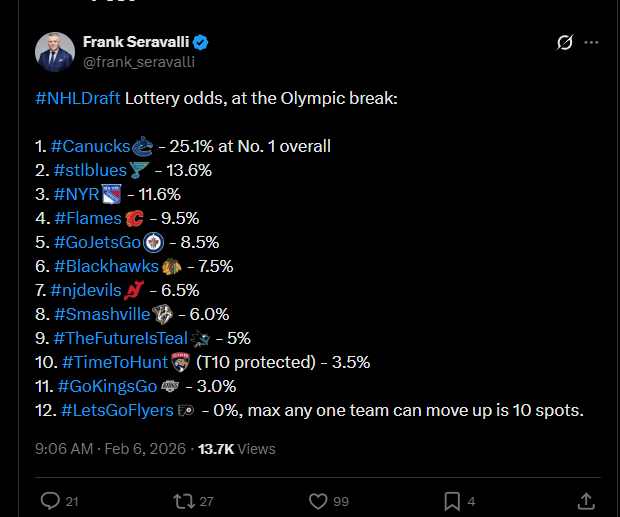
Task: Click the blue verified badge
Action: coord(201,43)
